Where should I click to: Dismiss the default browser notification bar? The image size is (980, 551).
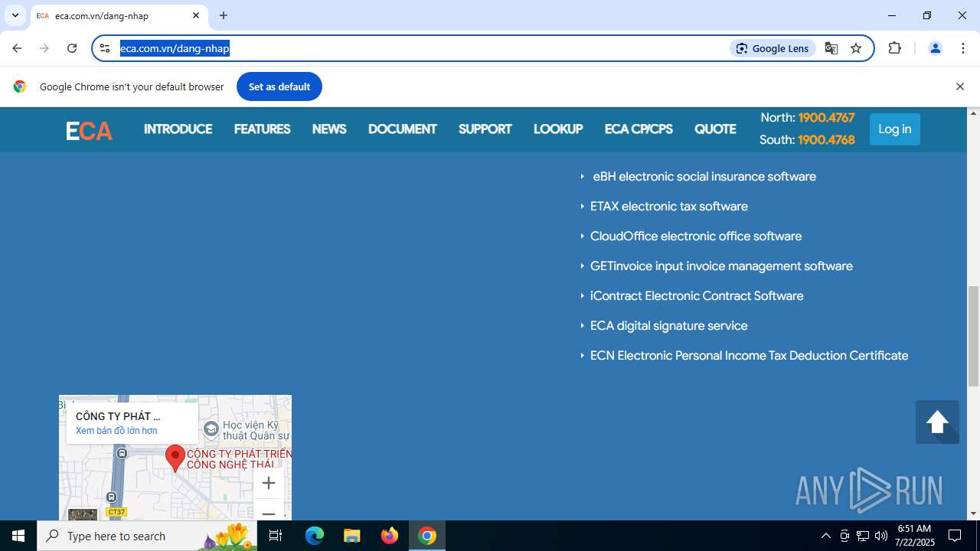click(x=959, y=86)
